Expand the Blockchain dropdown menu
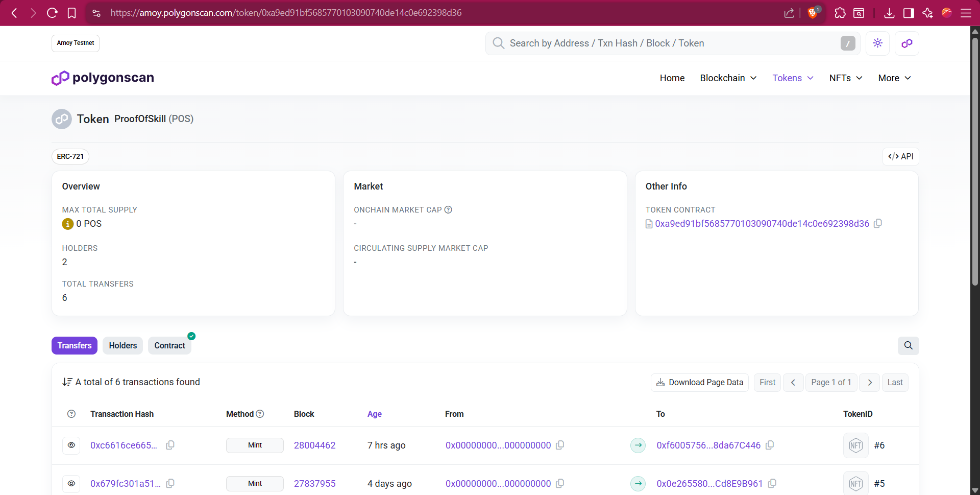 pos(728,78)
